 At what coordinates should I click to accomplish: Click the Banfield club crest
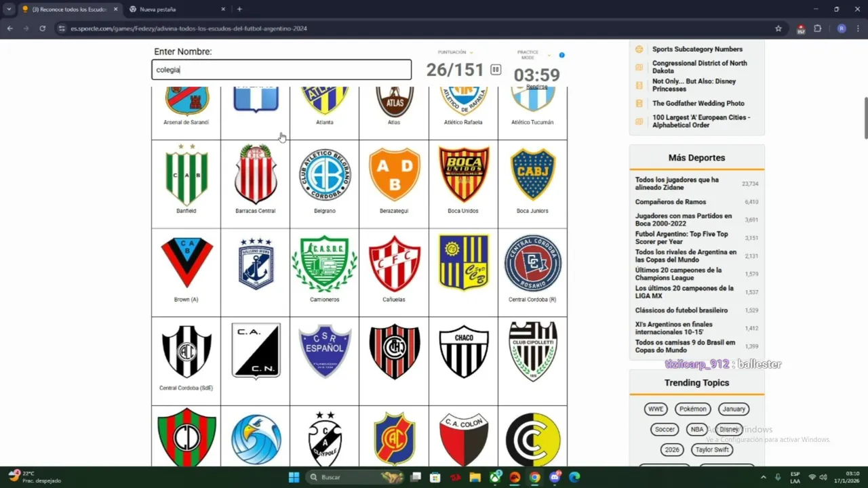pos(186,175)
